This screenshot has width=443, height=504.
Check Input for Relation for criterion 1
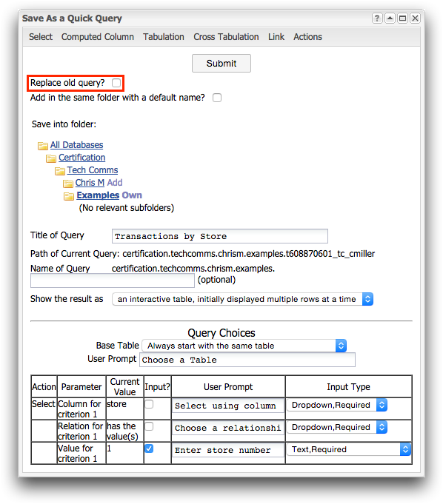(x=149, y=426)
